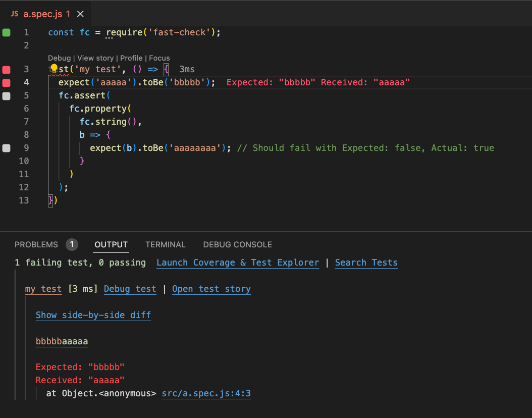Screen dimensions: 532x418
Task: Open Launch Coverage & Test Explorer link
Action: [x=238, y=263]
